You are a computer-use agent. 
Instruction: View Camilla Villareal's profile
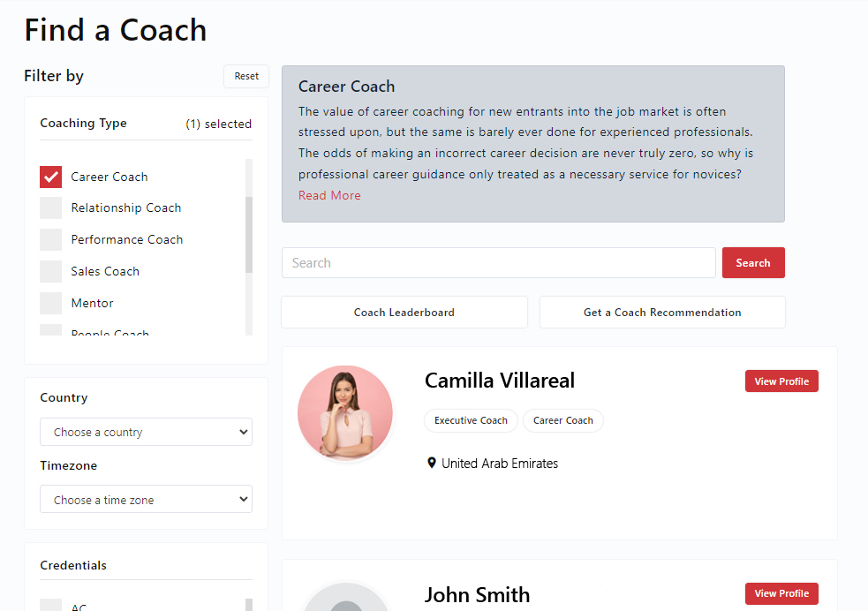tap(781, 381)
